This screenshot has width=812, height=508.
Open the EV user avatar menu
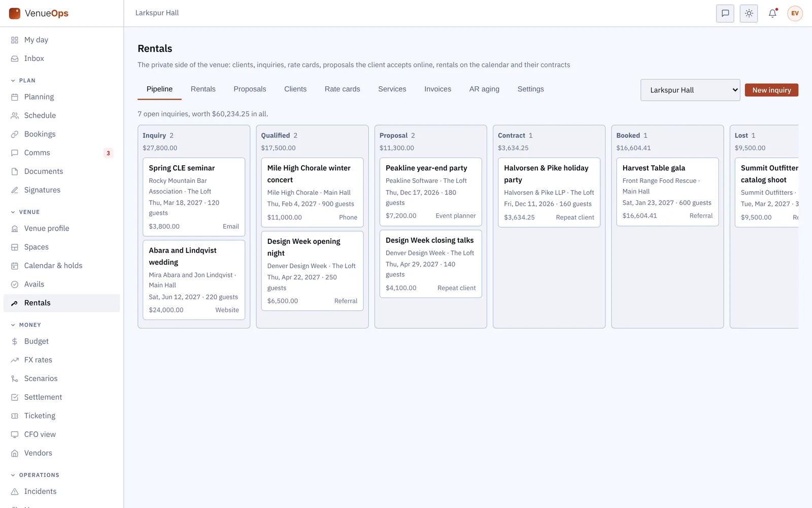795,13
